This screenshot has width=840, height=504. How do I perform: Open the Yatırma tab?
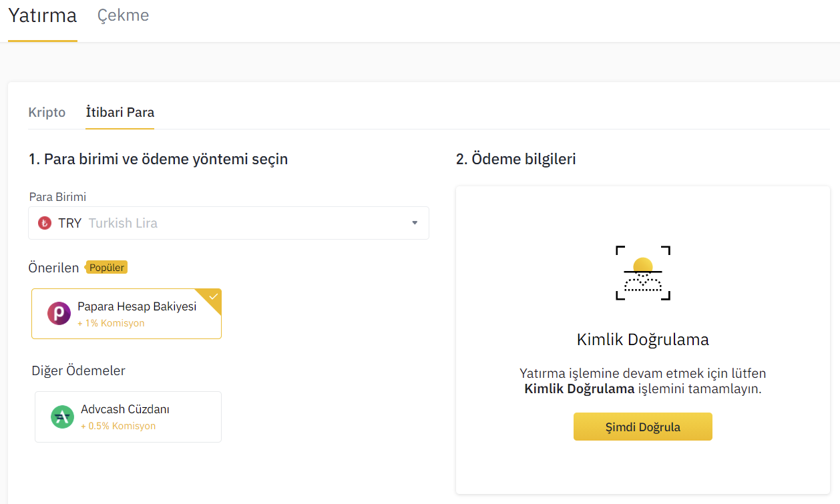[x=43, y=16]
